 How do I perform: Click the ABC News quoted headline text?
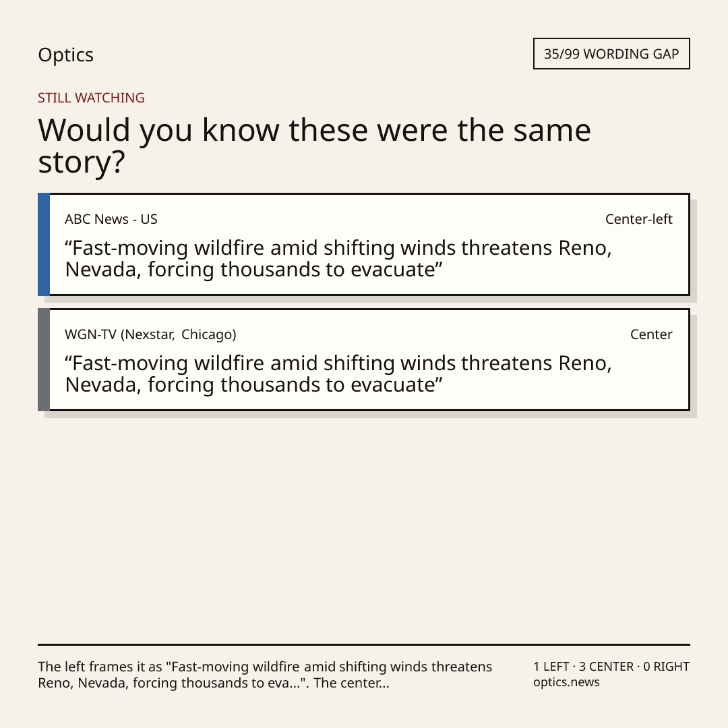point(338,259)
